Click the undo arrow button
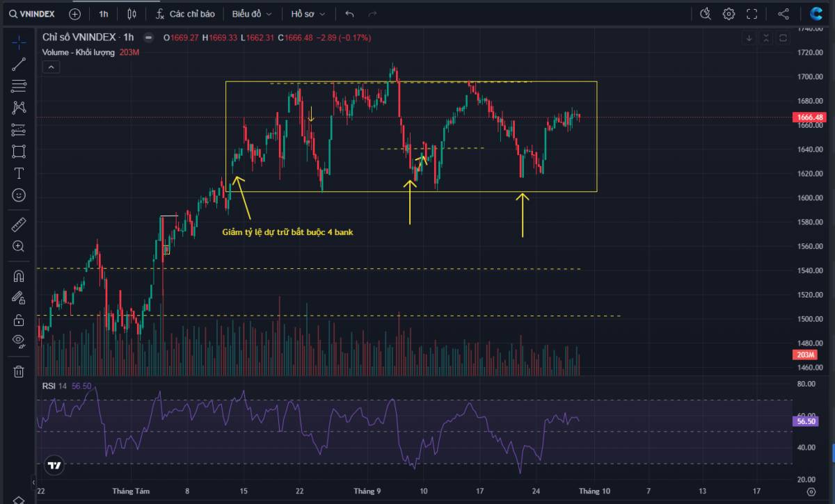This screenshot has width=835, height=504. click(349, 13)
